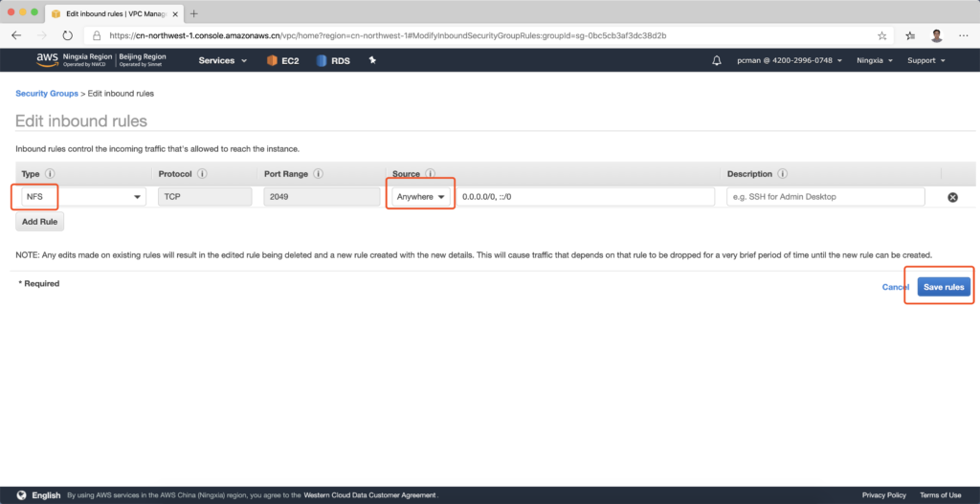Click the notifications bell icon
980x504 pixels.
click(717, 60)
